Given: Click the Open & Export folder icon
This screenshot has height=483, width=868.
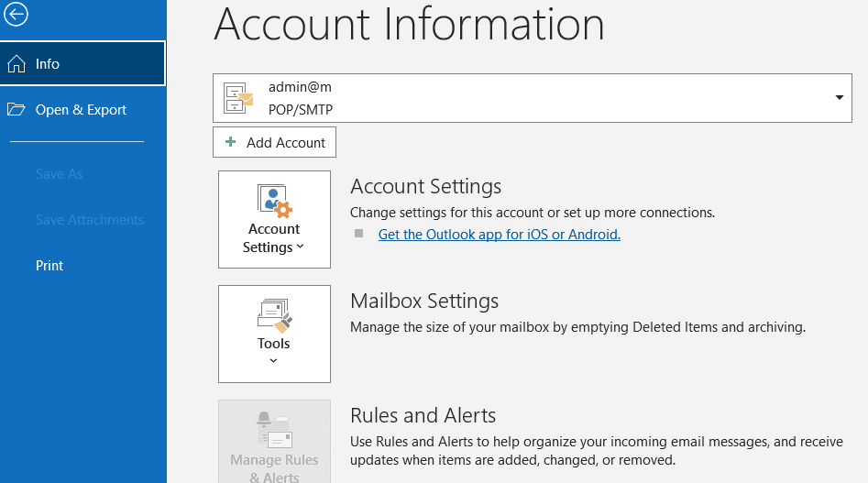Looking at the screenshot, I should pyautogui.click(x=16, y=109).
